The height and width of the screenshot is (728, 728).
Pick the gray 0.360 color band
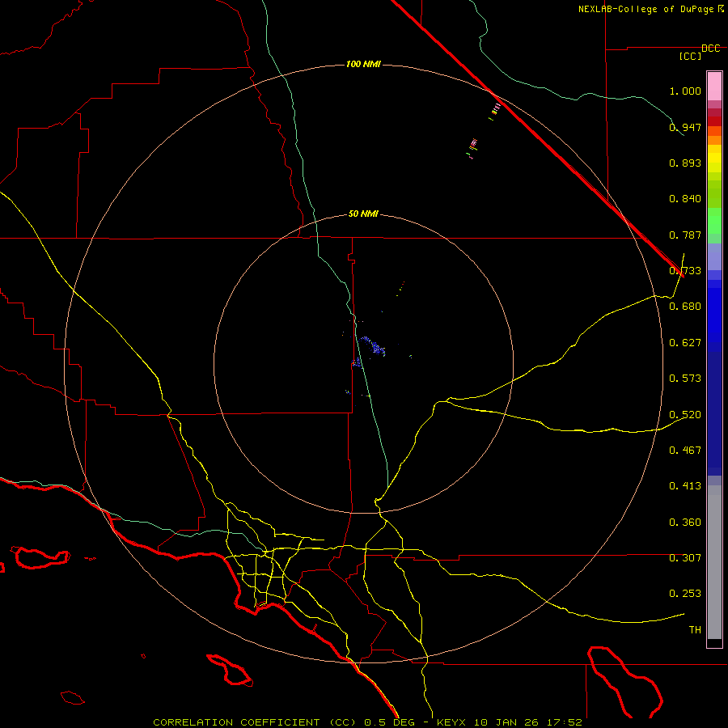pos(714,523)
